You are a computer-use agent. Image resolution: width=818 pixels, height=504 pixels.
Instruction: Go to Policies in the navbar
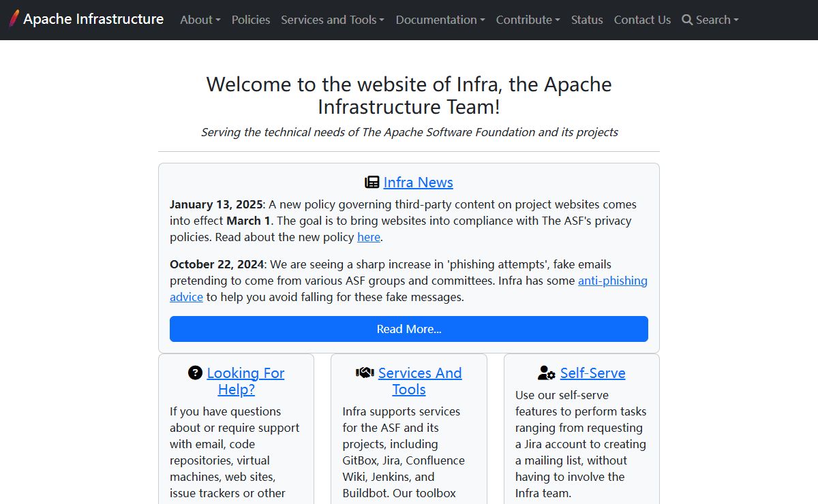coord(251,20)
